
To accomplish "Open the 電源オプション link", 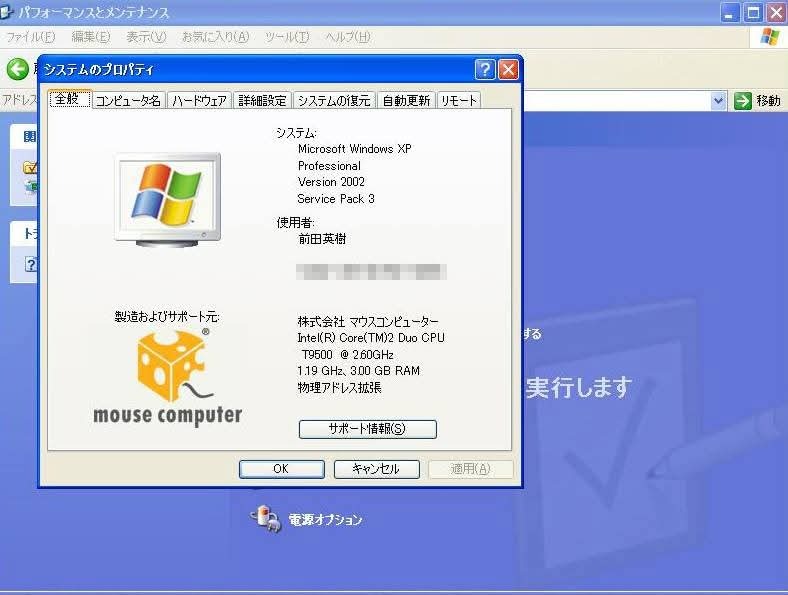I will pyautogui.click(x=325, y=520).
